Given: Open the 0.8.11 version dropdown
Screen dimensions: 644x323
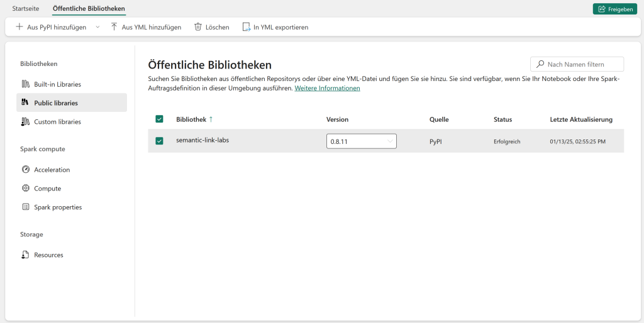Looking at the screenshot, I should 362,141.
